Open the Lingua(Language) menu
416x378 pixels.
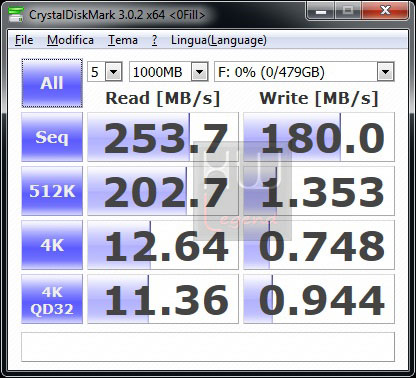coord(219,40)
